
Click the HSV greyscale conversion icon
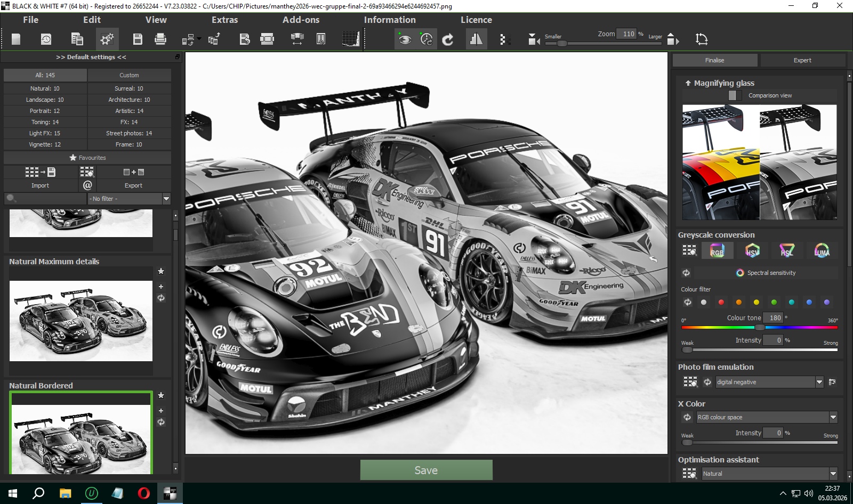[x=752, y=250]
